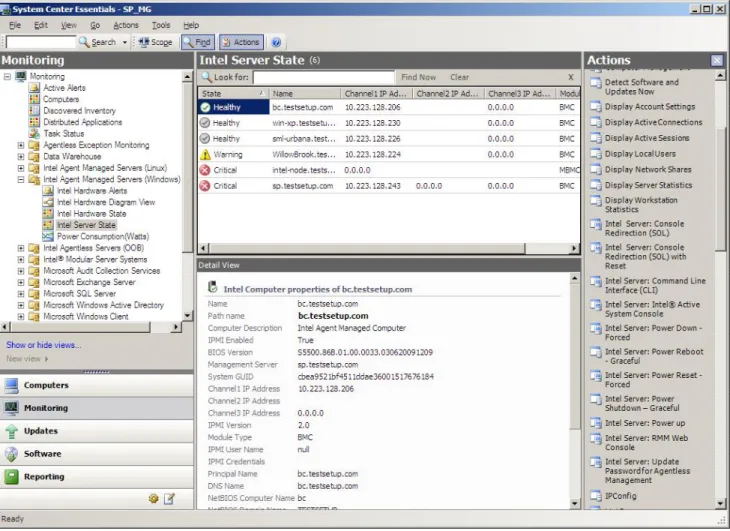Open the Search dropdown arrow
This screenshot has height=531, width=730.
(x=125, y=42)
